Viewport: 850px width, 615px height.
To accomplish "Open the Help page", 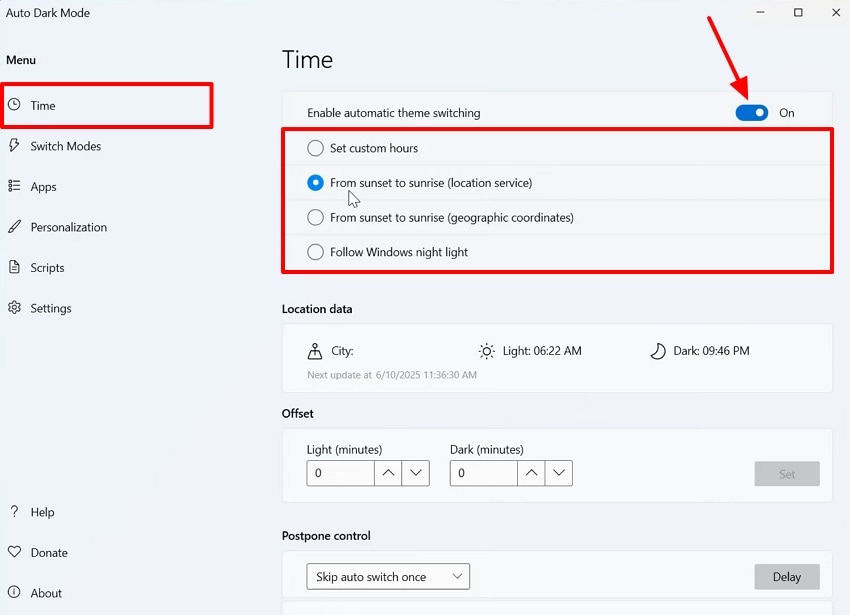I will point(41,512).
